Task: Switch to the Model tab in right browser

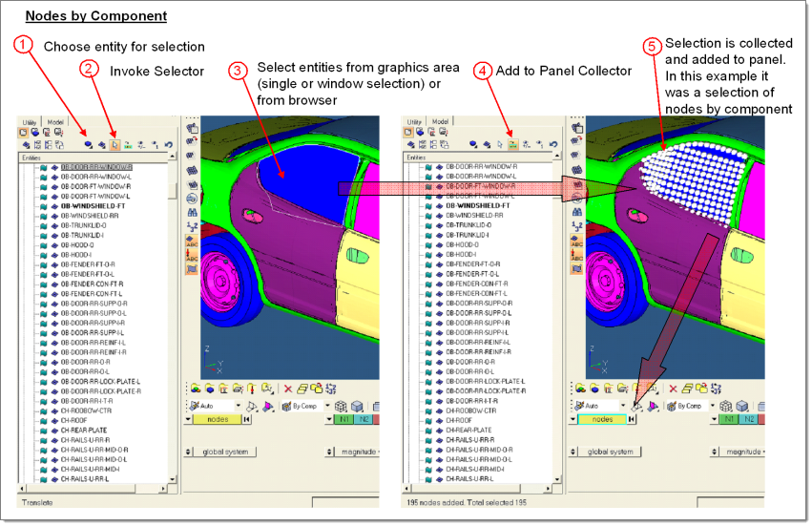Action: coord(439,122)
